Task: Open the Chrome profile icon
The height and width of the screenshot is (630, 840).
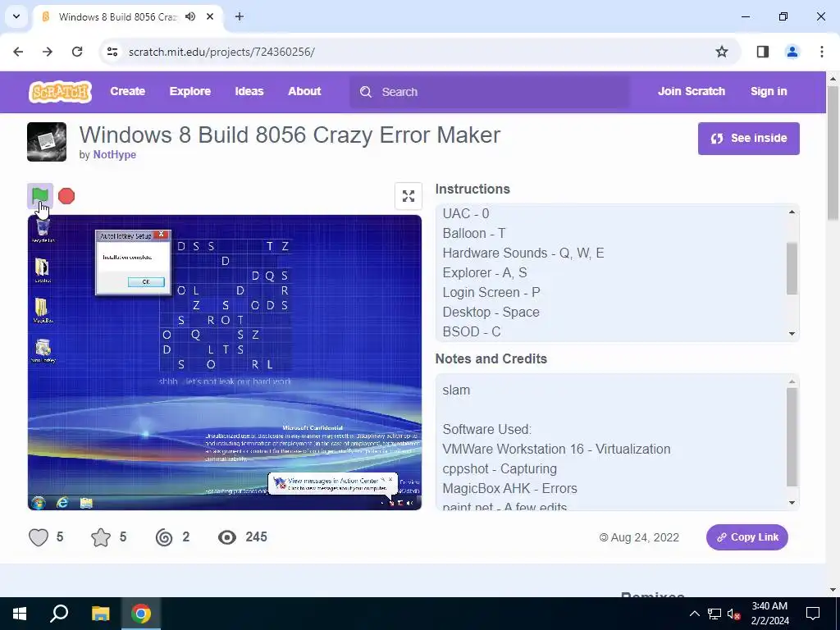Action: coord(792,52)
